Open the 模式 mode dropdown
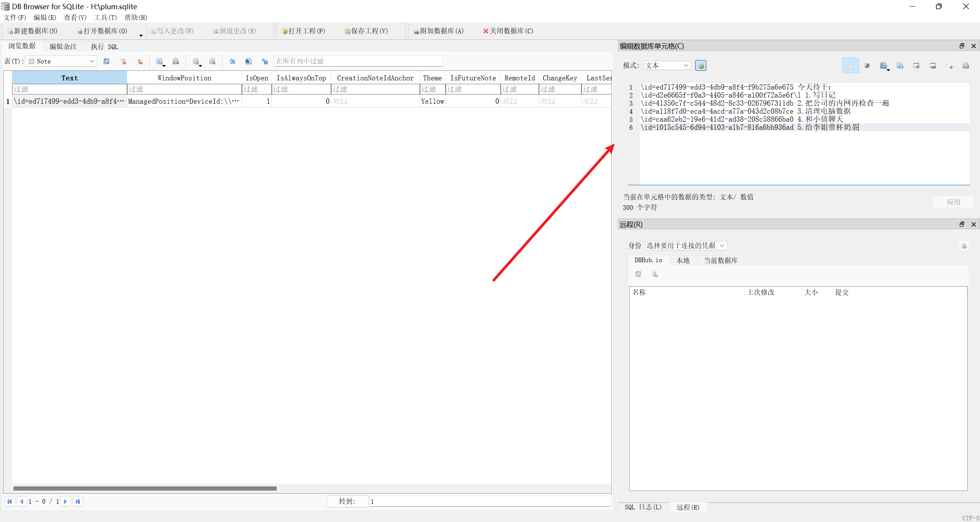Image resolution: width=980 pixels, height=522 pixels. pos(667,65)
